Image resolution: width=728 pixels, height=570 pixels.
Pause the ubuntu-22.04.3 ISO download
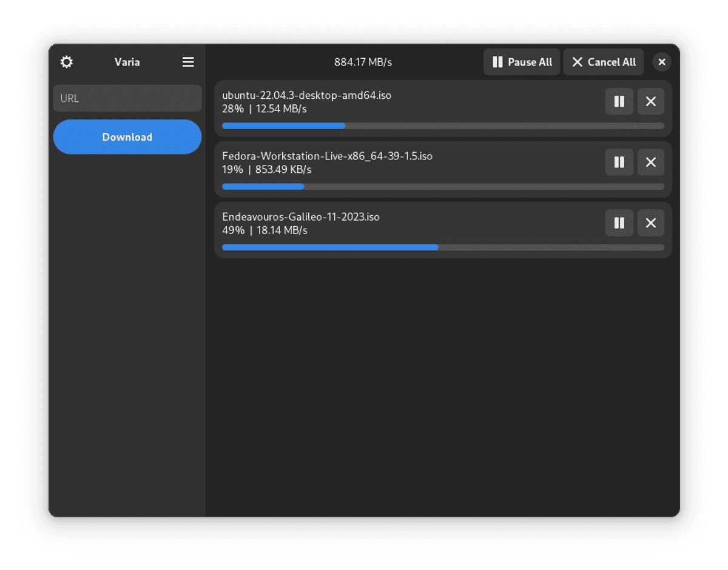point(619,101)
